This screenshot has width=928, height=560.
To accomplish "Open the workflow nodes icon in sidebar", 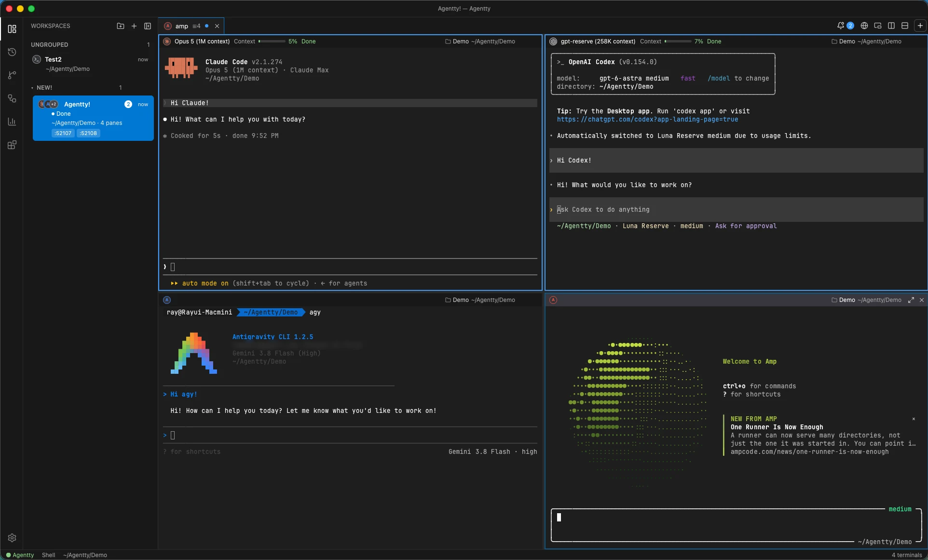I will pos(12,98).
